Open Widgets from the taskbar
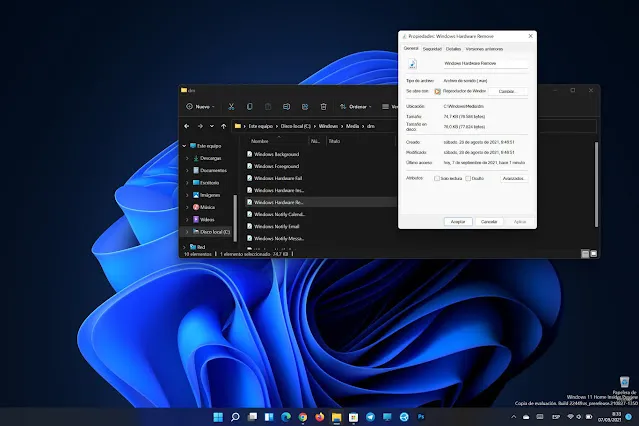The height and width of the screenshot is (426, 639). pyautogui.click(x=269, y=417)
